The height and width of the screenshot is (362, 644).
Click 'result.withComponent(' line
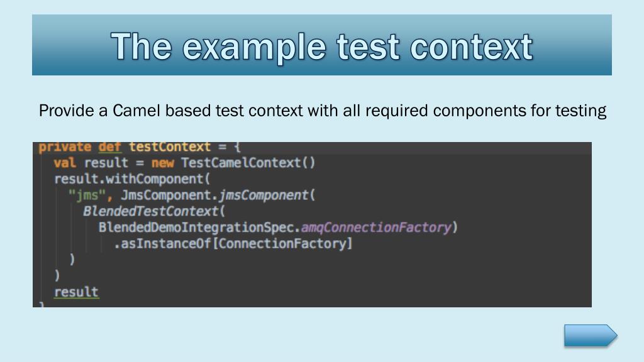132,179
